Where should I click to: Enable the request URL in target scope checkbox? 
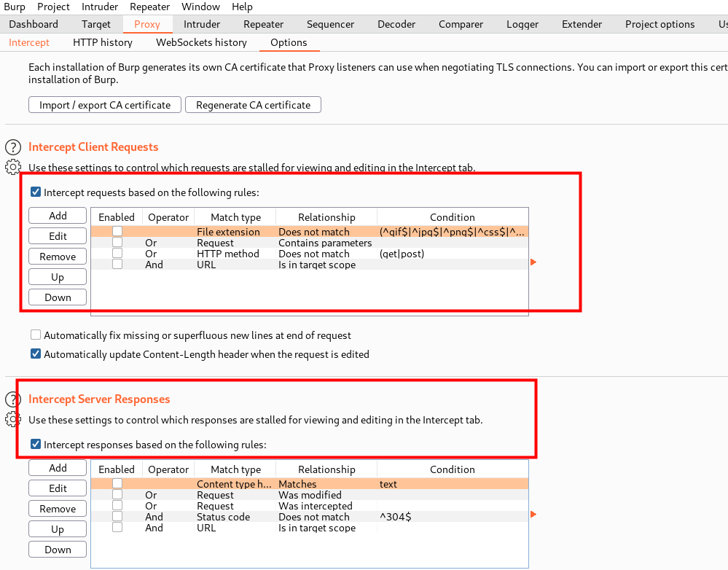(x=117, y=265)
